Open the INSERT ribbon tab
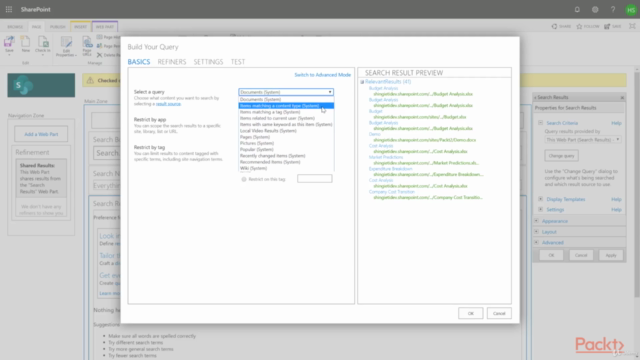Viewport: 640px width, 360px height. pyautogui.click(x=80, y=27)
